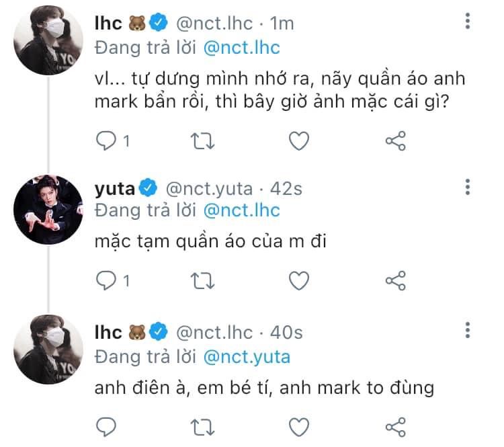Share yuta's tweet
This screenshot has height=447, width=504.
pos(395,280)
